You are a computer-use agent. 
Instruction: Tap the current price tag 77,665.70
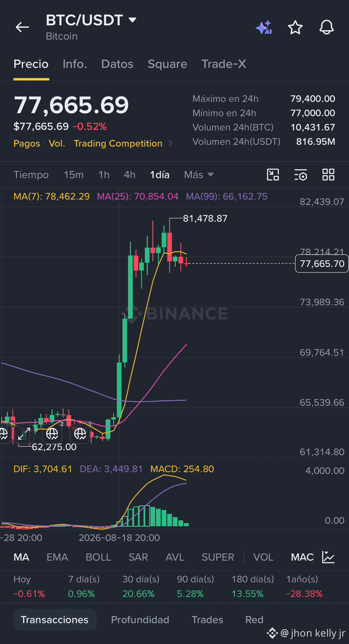coord(322,264)
